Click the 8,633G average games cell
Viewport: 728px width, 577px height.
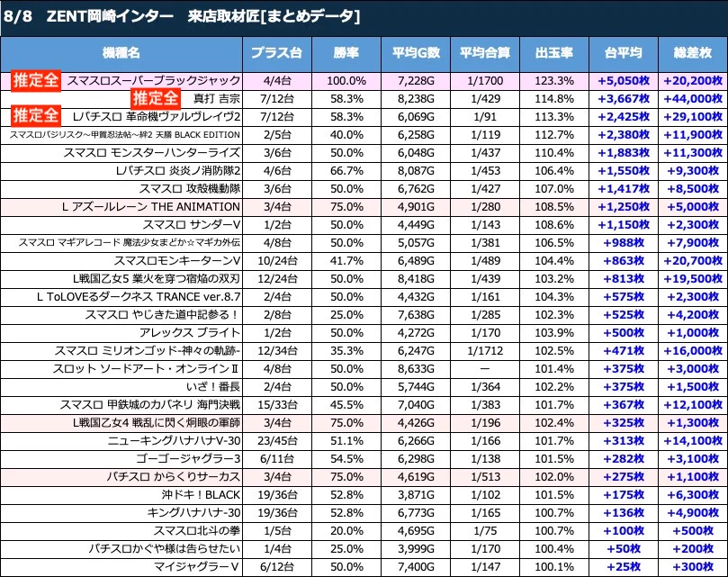pos(416,369)
